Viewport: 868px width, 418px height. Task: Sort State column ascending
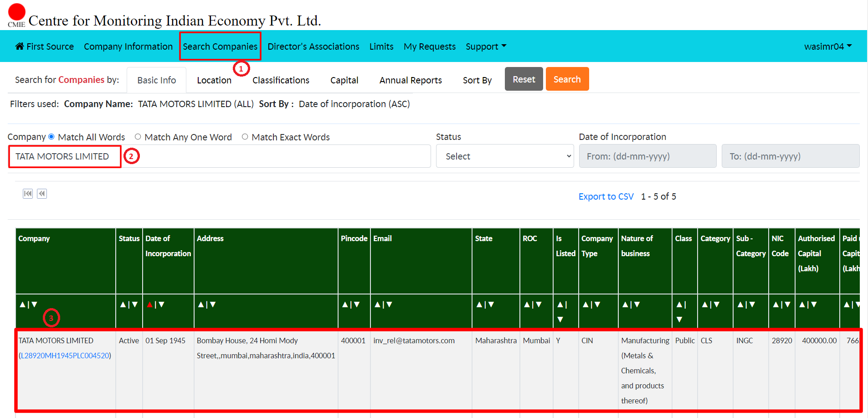[479, 304]
